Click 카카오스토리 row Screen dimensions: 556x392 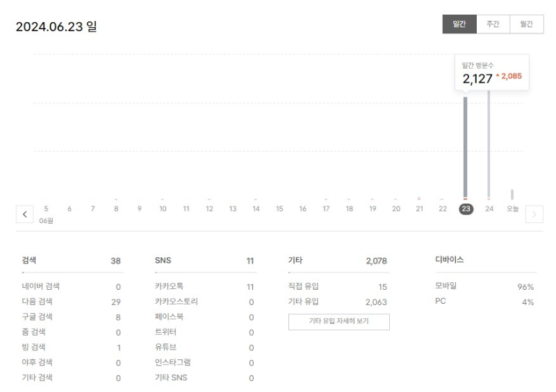[x=204, y=302]
